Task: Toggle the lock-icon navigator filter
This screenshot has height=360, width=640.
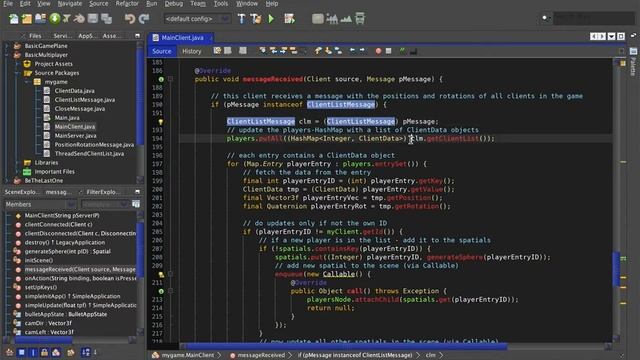Action: tap(44, 352)
